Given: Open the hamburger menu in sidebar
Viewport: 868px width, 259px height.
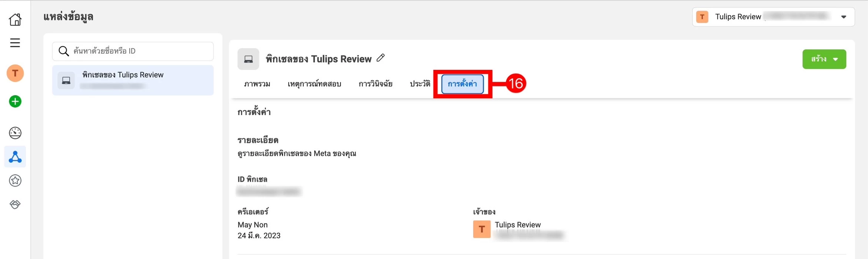Looking at the screenshot, I should coord(15,43).
